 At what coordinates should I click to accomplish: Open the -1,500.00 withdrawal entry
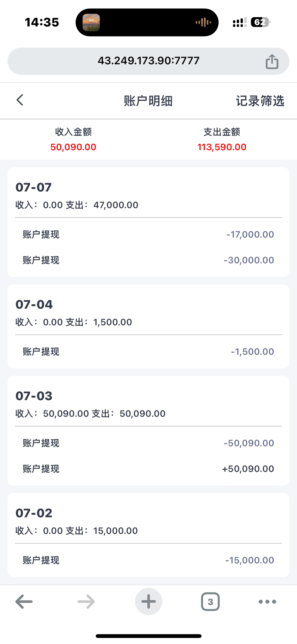tap(148, 352)
